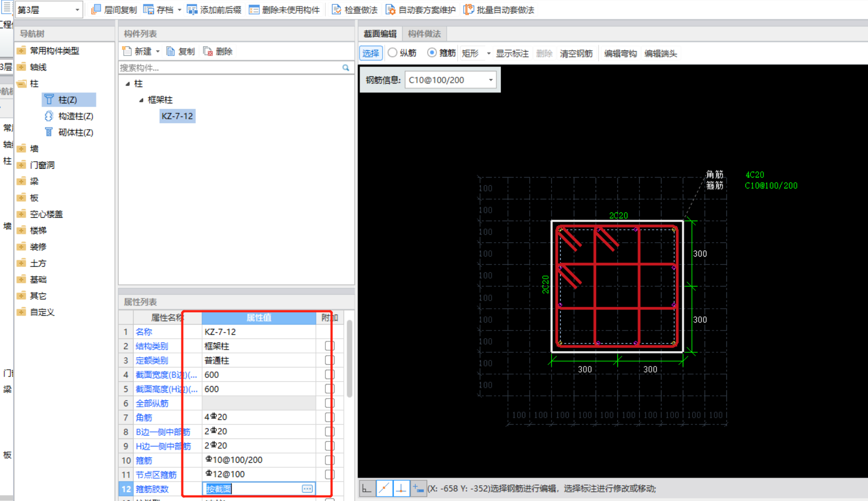Screen dimensions: 868x501
Task: Open the 空心楼盖 tree item
Action: 46,214
